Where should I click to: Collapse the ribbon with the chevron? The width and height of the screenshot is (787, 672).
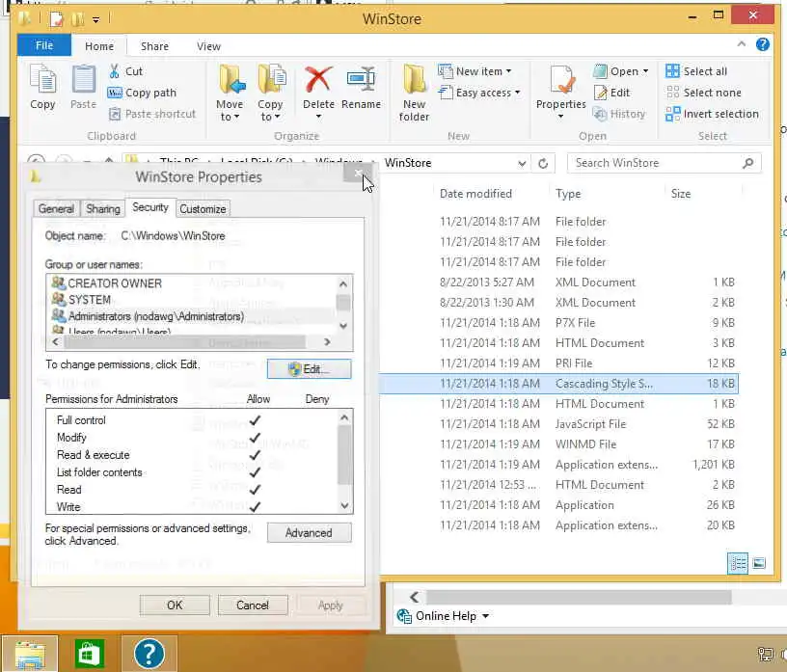click(x=742, y=44)
